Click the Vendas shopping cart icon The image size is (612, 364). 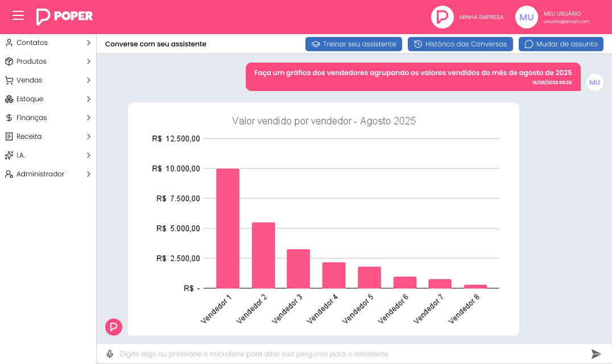[x=9, y=80]
